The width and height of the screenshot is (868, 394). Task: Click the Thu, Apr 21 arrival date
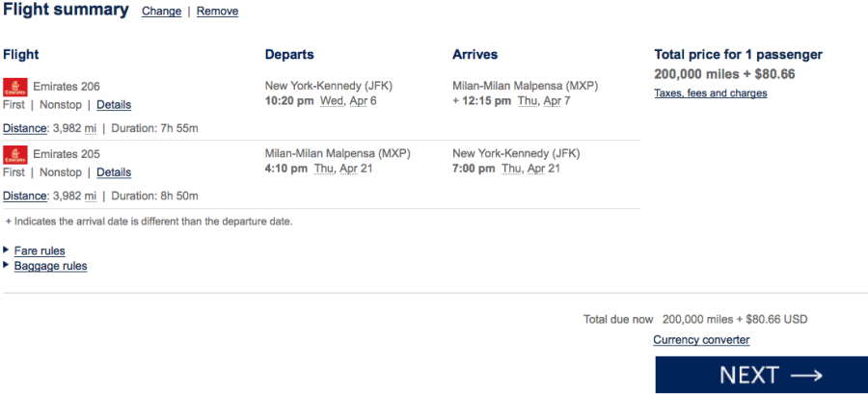pos(532,168)
